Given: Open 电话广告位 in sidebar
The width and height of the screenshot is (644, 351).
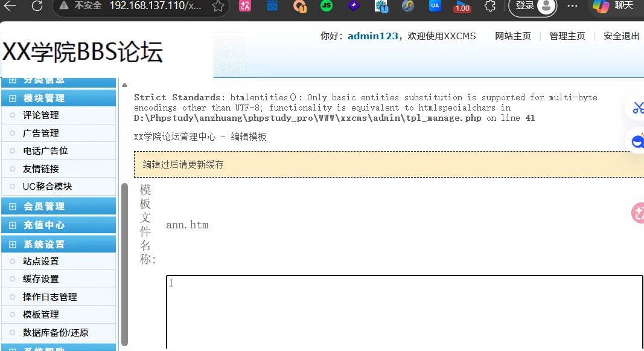Looking at the screenshot, I should click(x=45, y=151).
